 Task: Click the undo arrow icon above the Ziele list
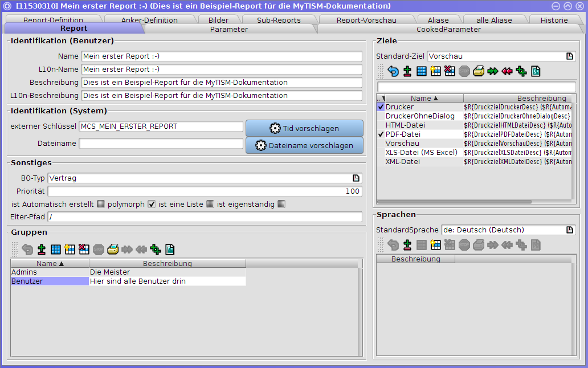tap(394, 71)
